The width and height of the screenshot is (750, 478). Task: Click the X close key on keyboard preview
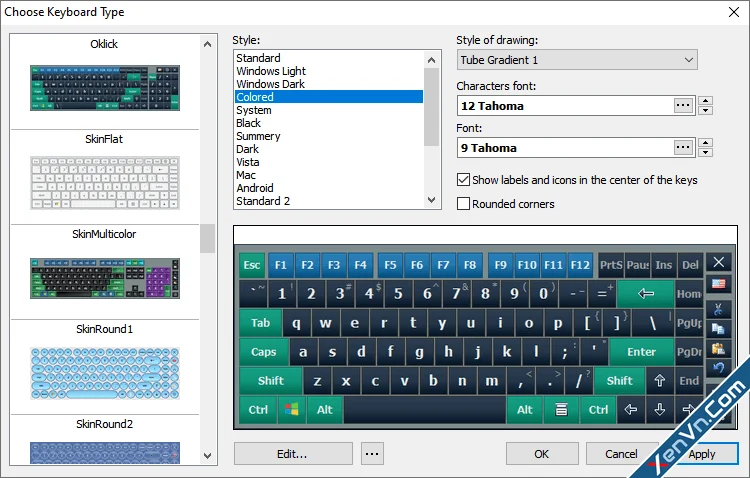pyautogui.click(x=718, y=262)
